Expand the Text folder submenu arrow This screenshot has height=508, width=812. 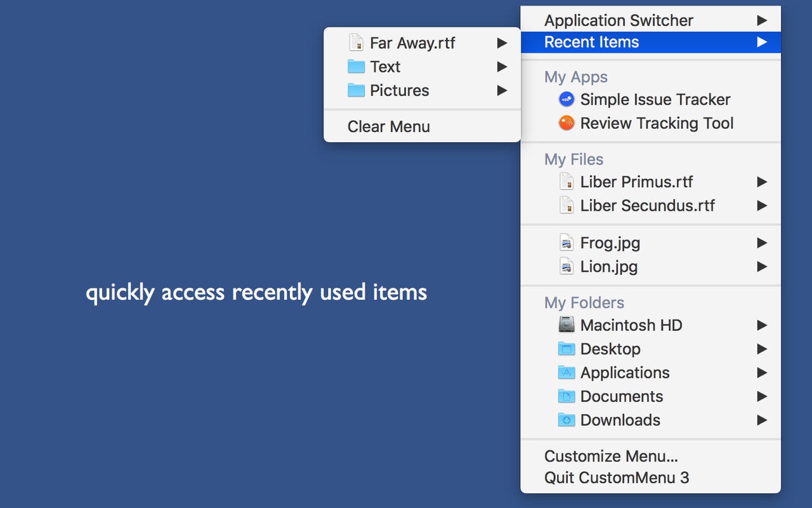[502, 67]
